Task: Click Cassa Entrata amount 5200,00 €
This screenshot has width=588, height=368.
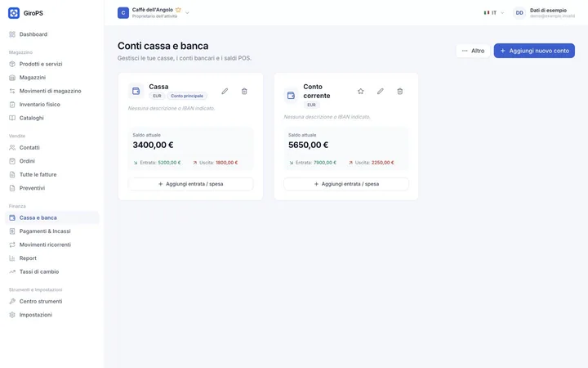Action: (169, 163)
